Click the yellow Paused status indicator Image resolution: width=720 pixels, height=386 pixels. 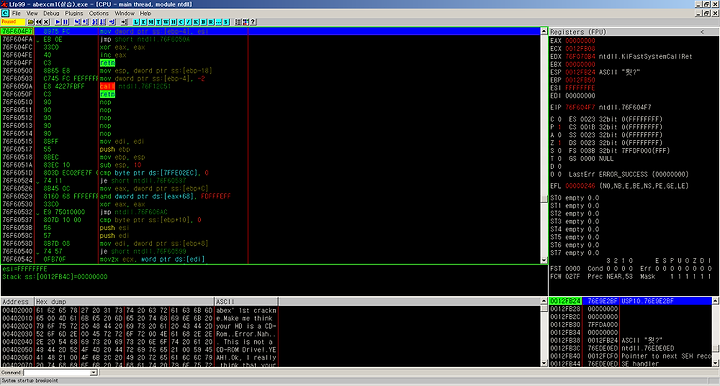13,22
